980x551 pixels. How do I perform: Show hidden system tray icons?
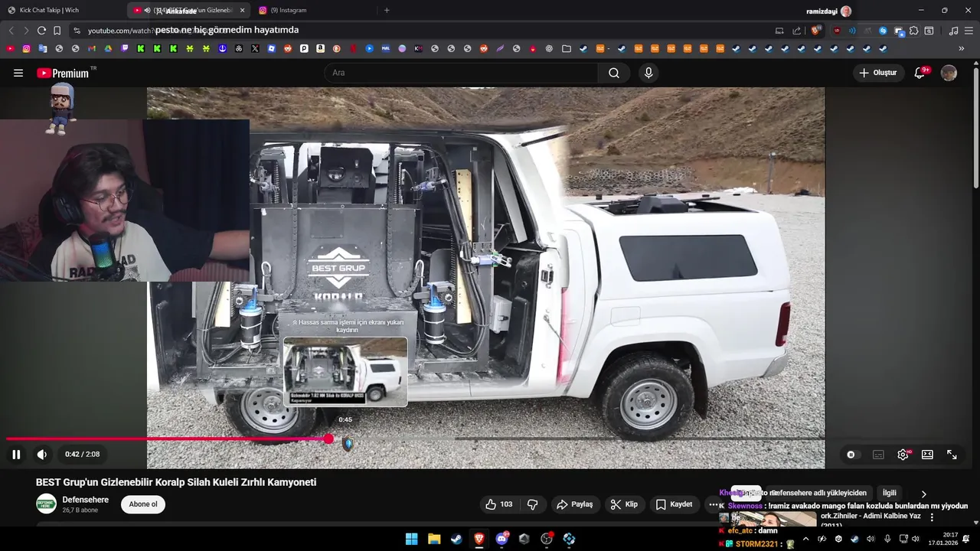coord(805,539)
